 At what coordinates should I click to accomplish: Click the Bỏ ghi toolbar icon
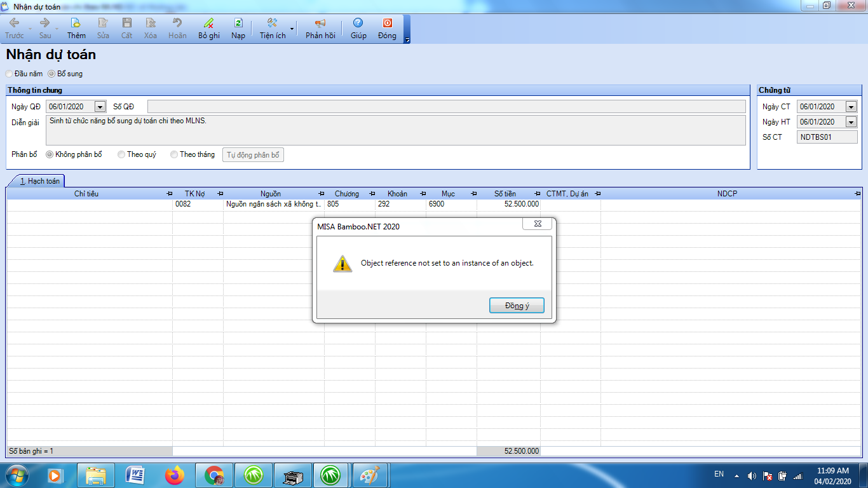click(208, 24)
